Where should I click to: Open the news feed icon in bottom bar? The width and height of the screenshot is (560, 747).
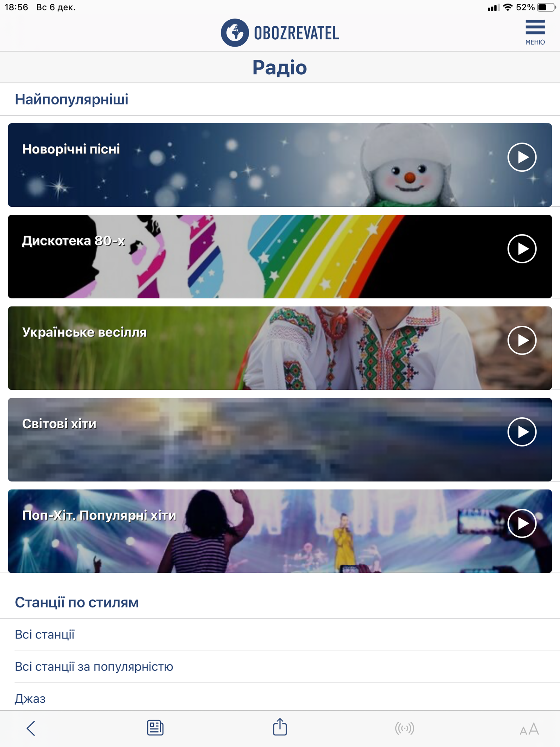click(155, 728)
